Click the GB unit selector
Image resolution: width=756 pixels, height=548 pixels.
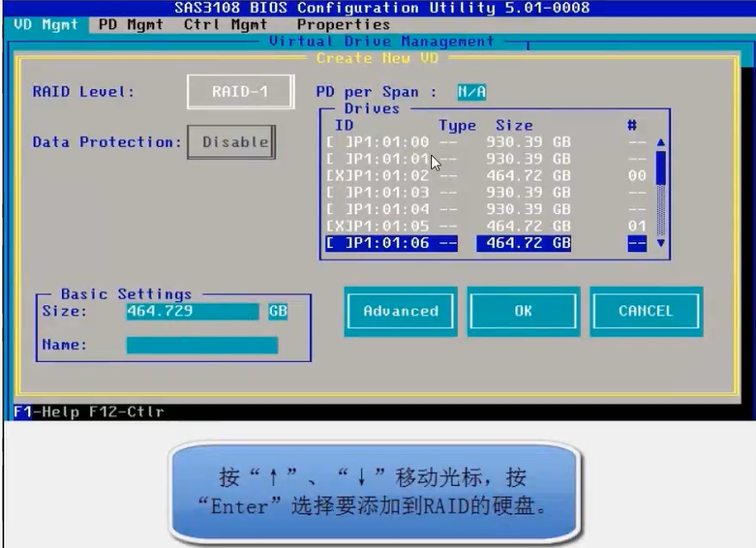[x=278, y=311]
